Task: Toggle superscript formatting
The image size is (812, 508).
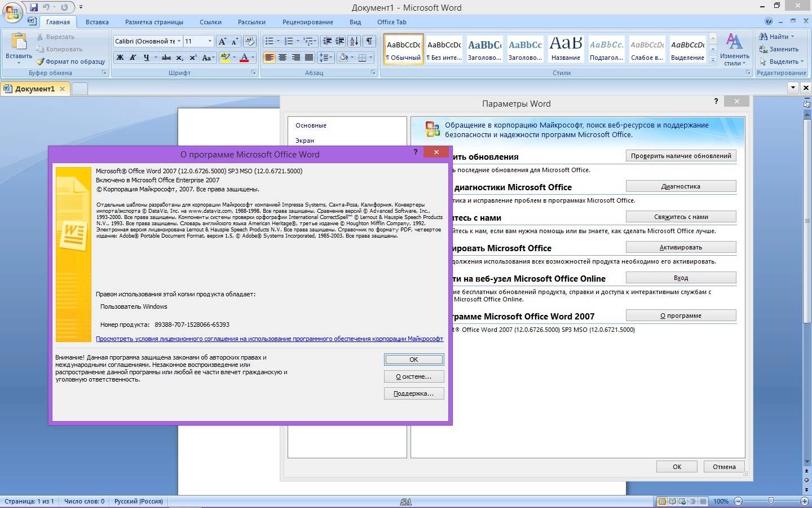Action: coord(193,58)
